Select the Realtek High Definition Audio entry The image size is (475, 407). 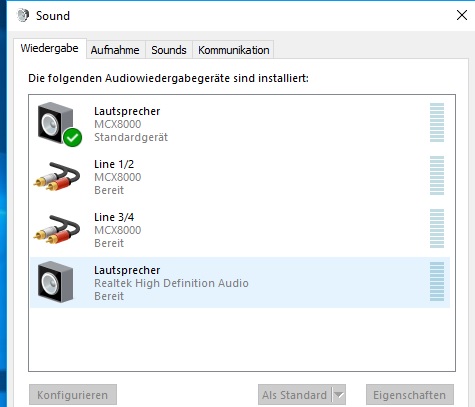tap(240, 282)
